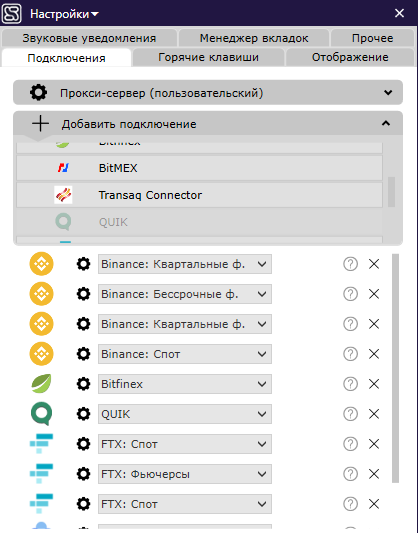Open settings gear for Binance Спот connection

click(83, 354)
